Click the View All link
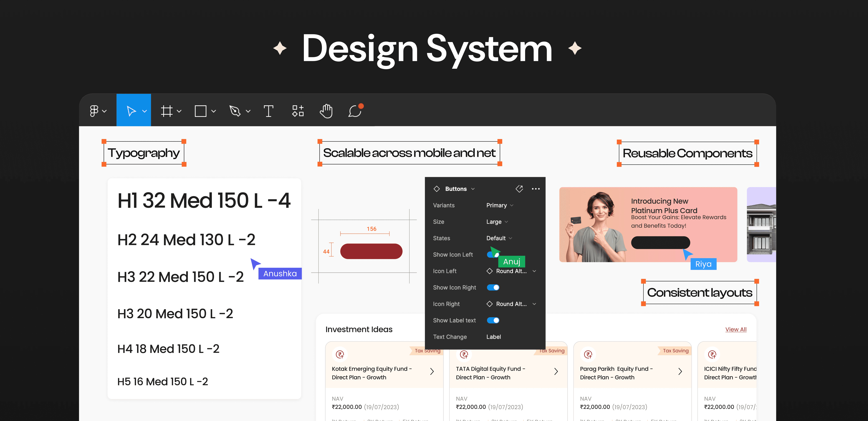868x421 pixels. coord(736,329)
